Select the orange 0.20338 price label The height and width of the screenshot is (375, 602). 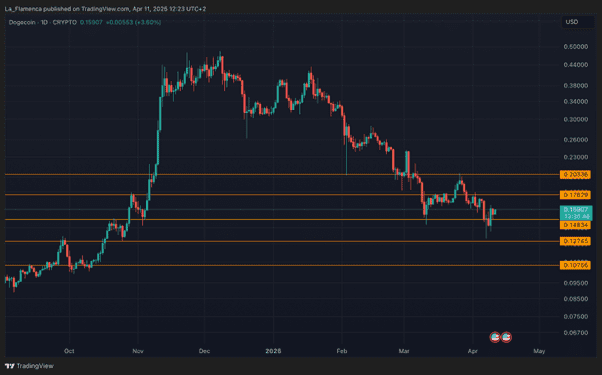point(575,175)
